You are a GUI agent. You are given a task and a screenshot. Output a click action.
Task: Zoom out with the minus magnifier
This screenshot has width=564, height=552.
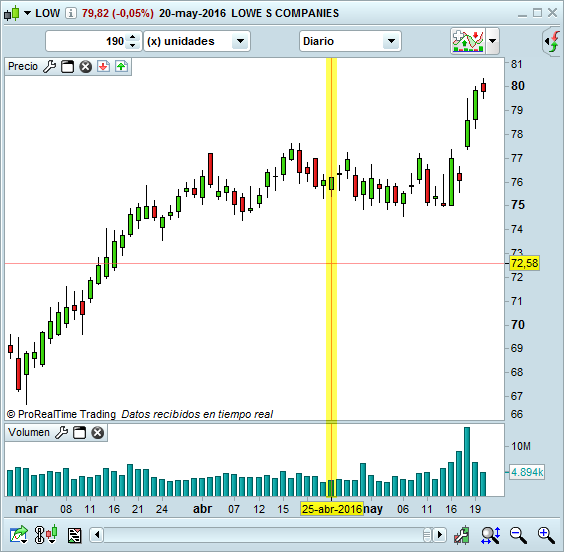(x=518, y=535)
